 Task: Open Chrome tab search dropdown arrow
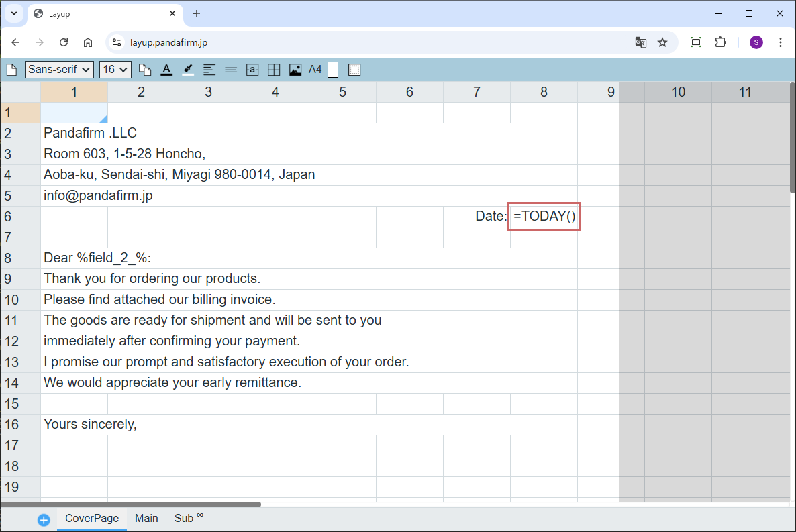[x=13, y=13]
